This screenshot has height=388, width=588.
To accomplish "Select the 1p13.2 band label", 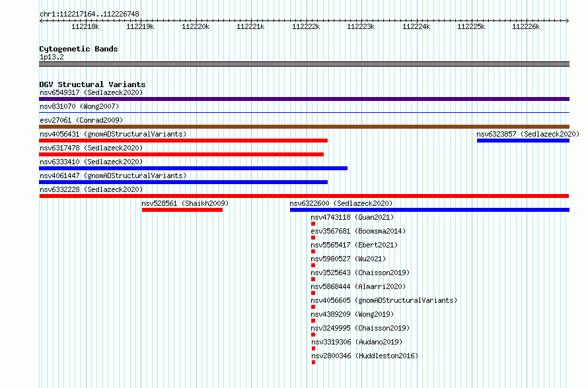I will (52, 57).
